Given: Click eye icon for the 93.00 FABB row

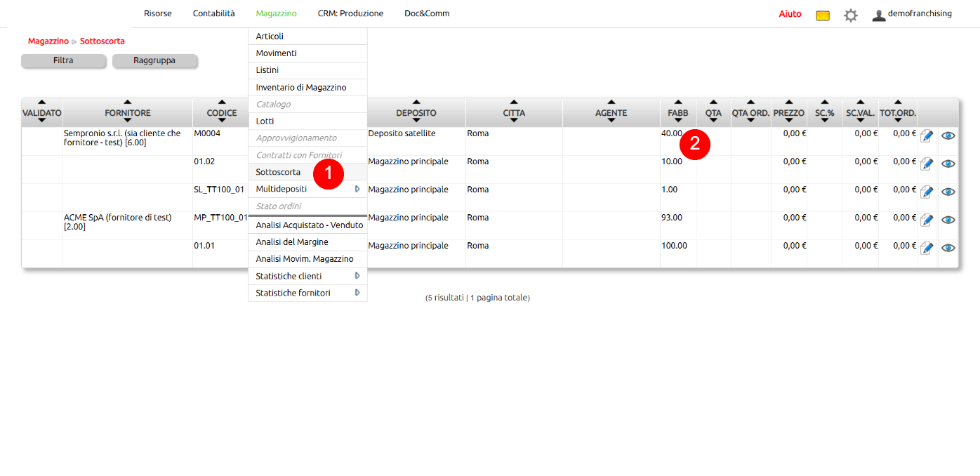Looking at the screenshot, I should pyautogui.click(x=948, y=220).
